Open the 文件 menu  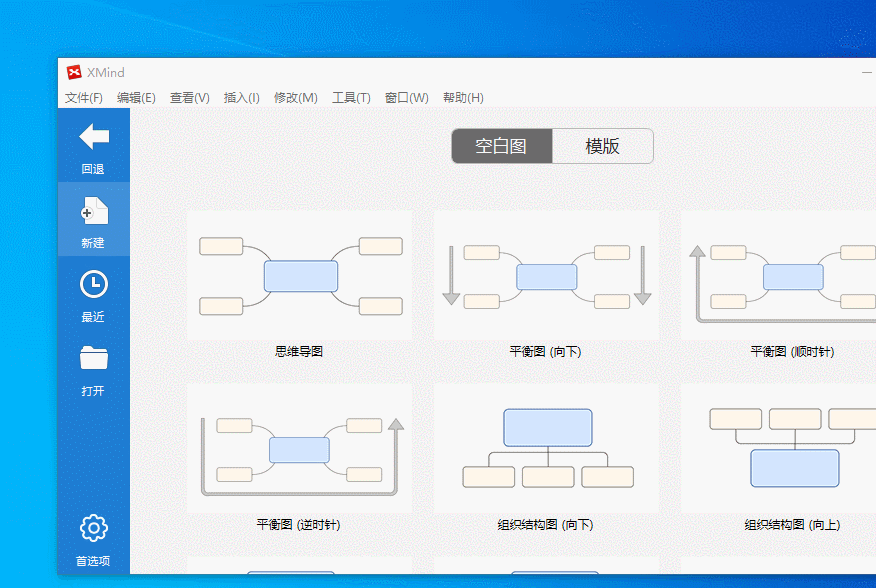(80, 97)
